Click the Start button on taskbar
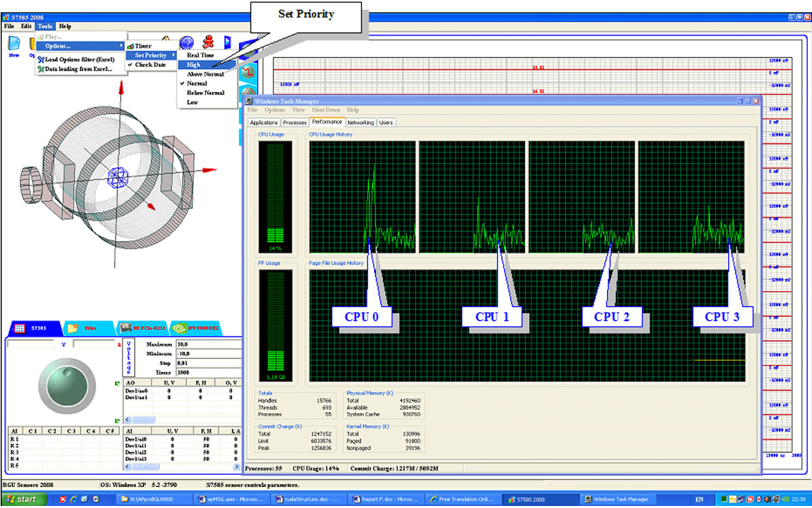This screenshot has height=508, width=812. 23,499
